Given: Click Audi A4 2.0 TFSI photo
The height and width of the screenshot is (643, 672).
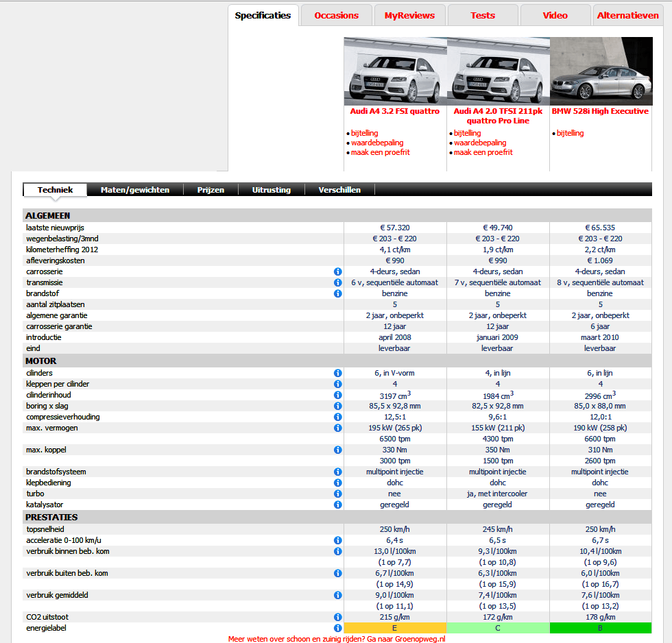Looking at the screenshot, I should 499,71.
